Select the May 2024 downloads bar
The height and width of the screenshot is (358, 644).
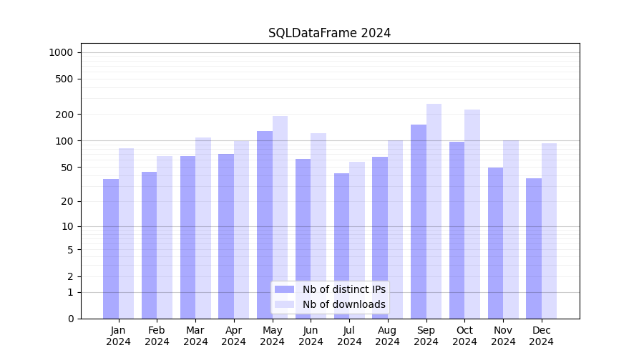pyautogui.click(x=280, y=217)
